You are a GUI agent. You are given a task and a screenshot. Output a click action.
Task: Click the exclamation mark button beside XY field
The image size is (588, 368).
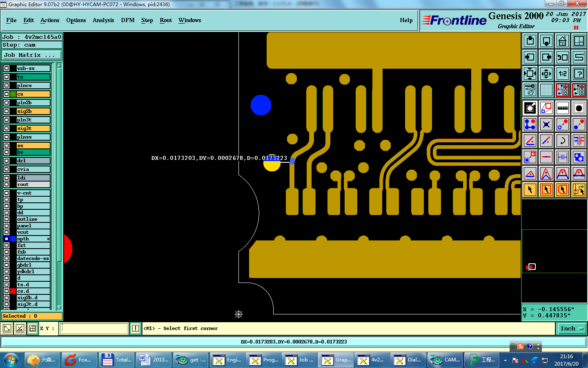click(x=136, y=328)
